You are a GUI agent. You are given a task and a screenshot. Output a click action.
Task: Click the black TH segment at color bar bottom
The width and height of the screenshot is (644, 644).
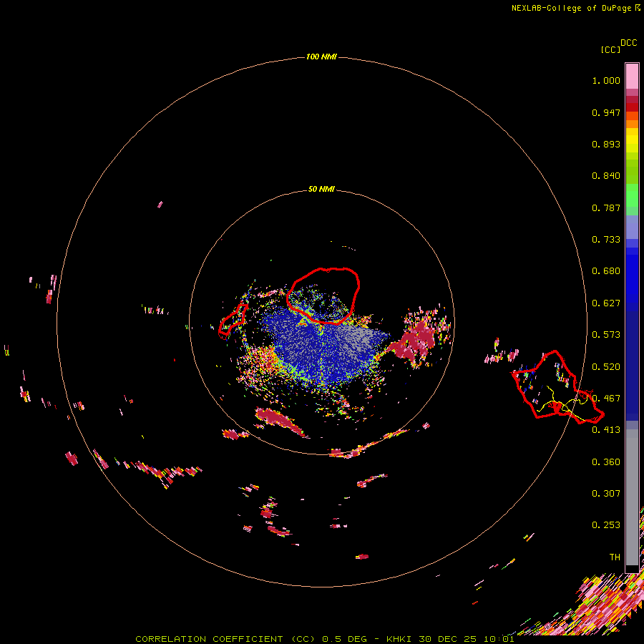(x=632, y=568)
